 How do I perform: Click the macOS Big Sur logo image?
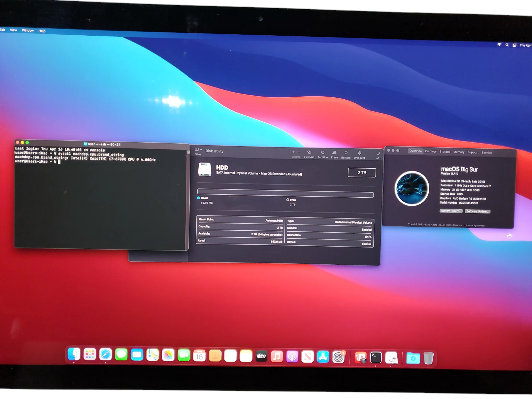point(412,188)
